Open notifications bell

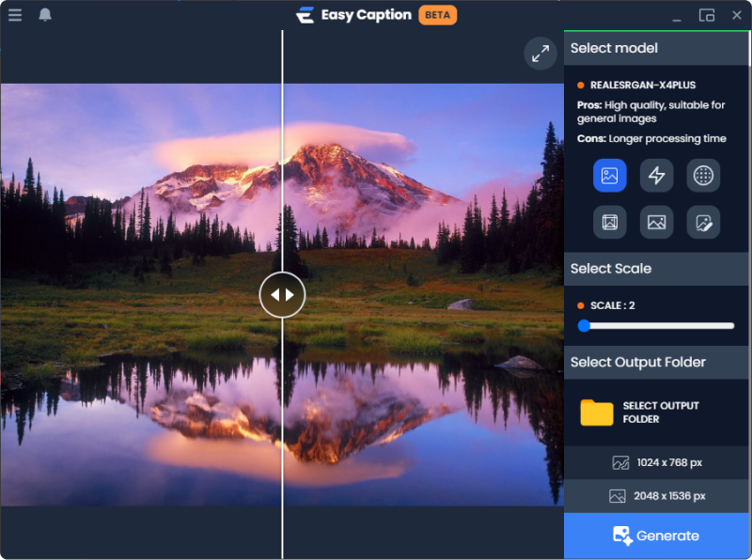click(x=45, y=15)
